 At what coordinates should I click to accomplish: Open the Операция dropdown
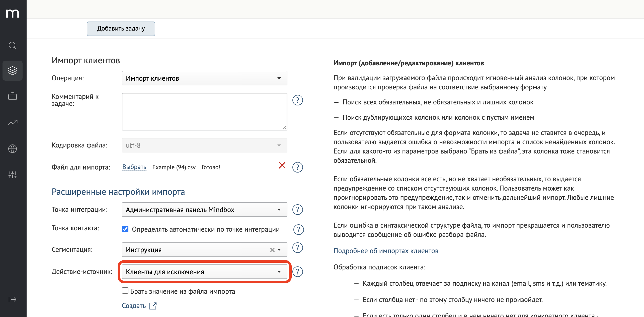[204, 78]
